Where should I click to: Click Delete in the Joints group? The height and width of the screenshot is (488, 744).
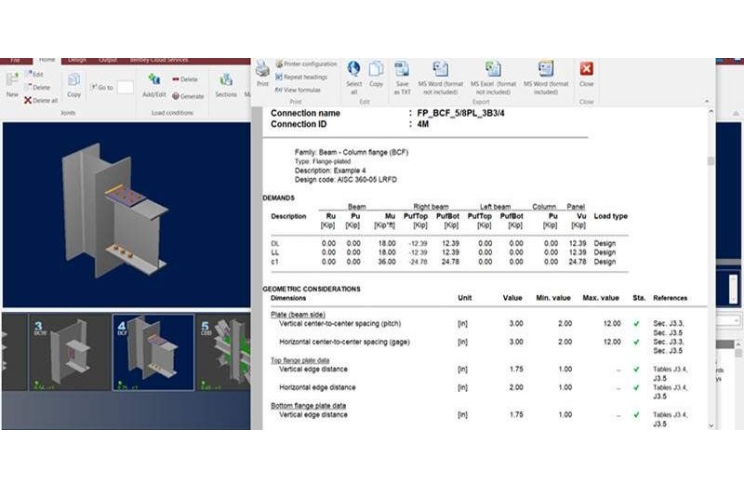pyautogui.click(x=37, y=87)
